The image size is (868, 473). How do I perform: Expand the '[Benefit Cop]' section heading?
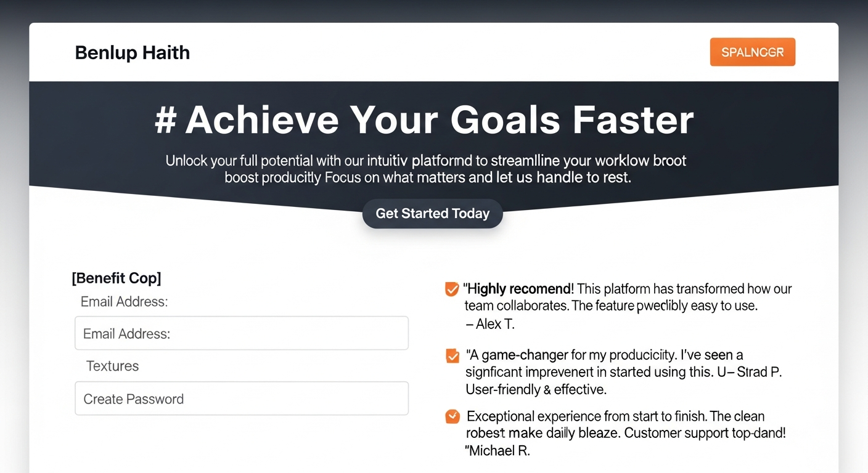(116, 278)
